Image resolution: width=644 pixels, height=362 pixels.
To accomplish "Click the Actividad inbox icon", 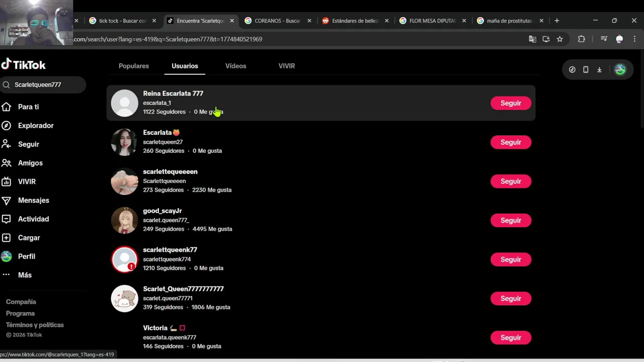I will [6, 219].
